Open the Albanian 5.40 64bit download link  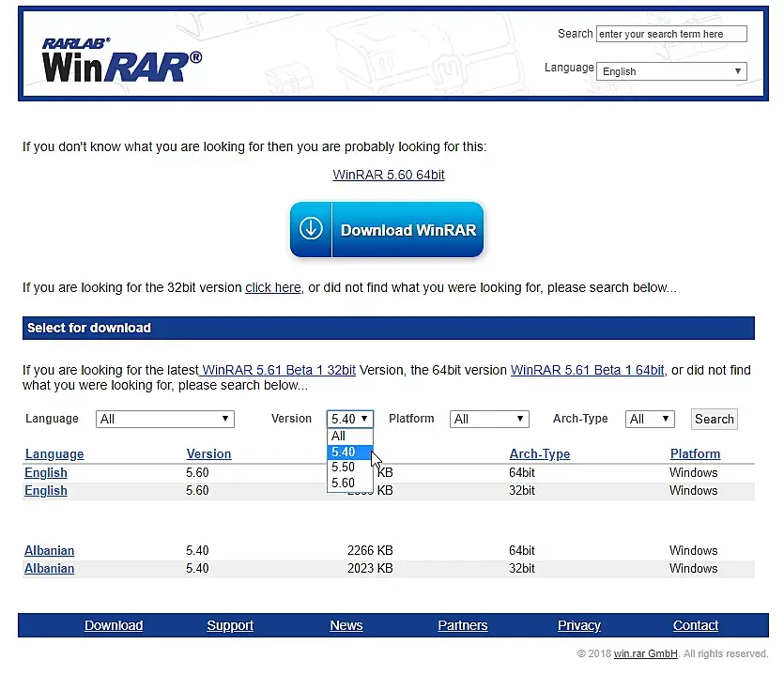point(50,550)
